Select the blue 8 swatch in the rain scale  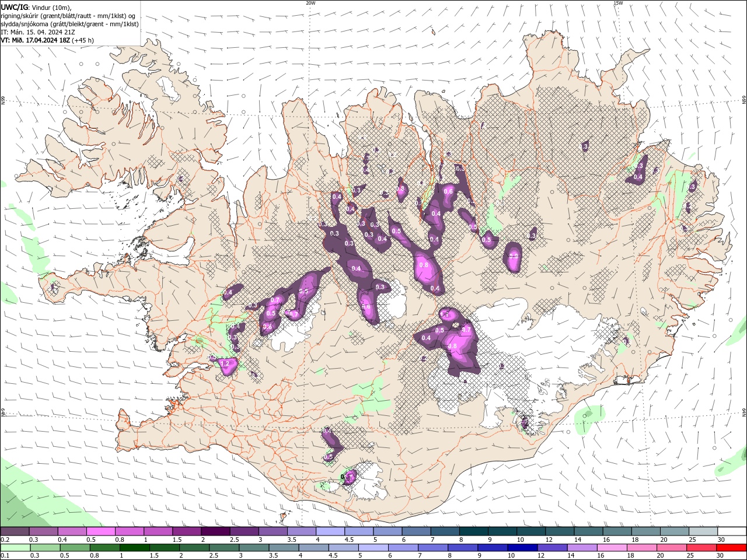tap(463, 548)
